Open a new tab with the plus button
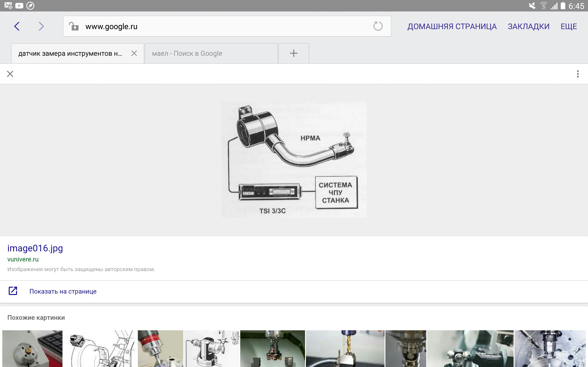This screenshot has width=588, height=367. coord(294,53)
